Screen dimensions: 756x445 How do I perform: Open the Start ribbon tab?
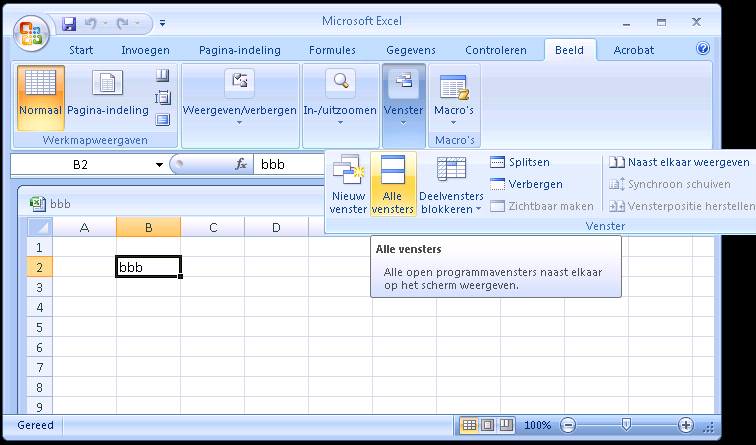81,50
